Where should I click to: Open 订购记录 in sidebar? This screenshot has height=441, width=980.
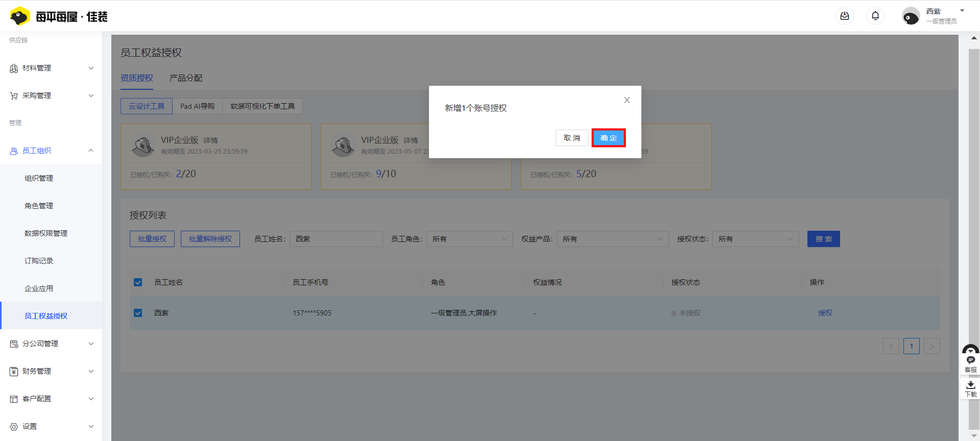point(39,261)
